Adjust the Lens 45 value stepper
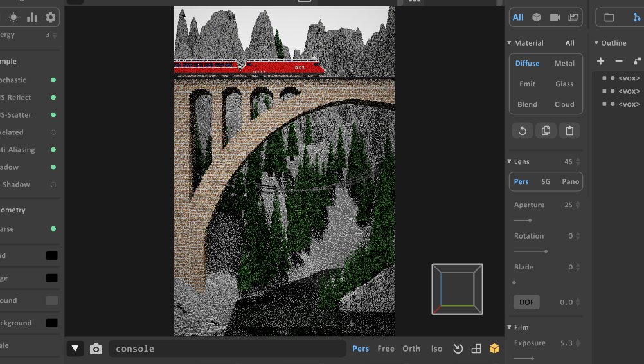Viewport: 644px width, 364px height. pyautogui.click(x=578, y=161)
